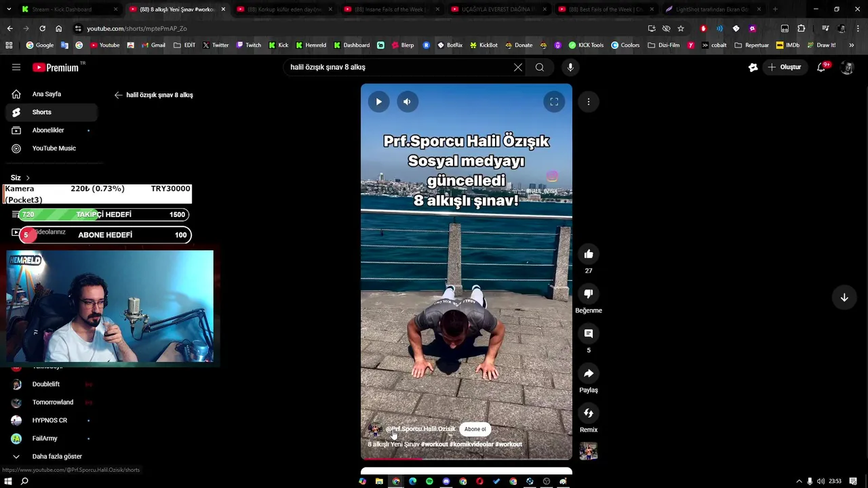Open the Oluştur create button
The height and width of the screenshot is (488, 868).
click(x=784, y=67)
